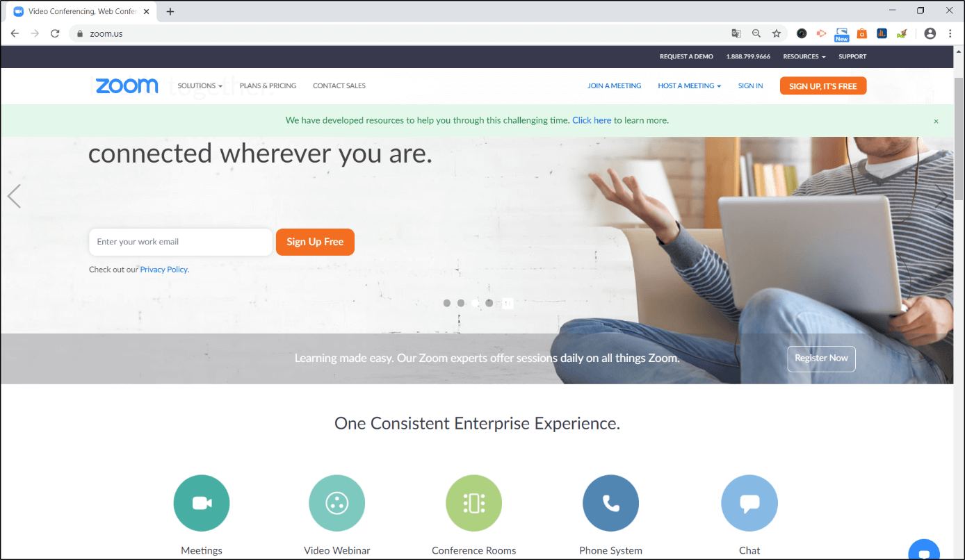This screenshot has width=965, height=560.
Task: Click the Phone System icon
Action: pyautogui.click(x=610, y=503)
